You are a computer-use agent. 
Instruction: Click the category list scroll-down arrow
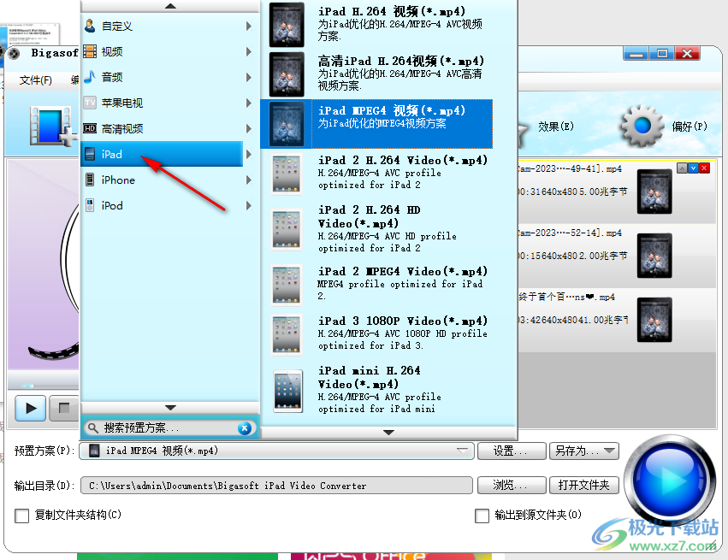pyautogui.click(x=170, y=407)
